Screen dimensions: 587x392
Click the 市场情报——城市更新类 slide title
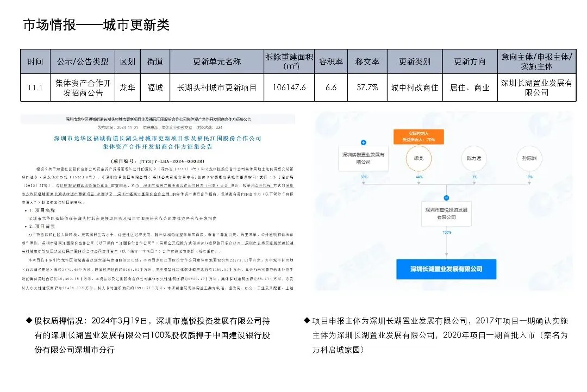96,25
